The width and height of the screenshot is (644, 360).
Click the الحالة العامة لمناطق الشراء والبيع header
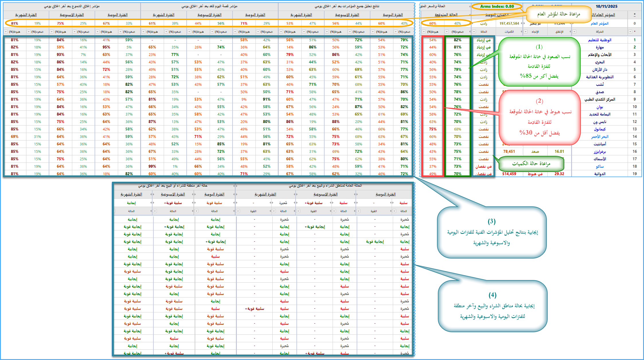tap(325, 186)
